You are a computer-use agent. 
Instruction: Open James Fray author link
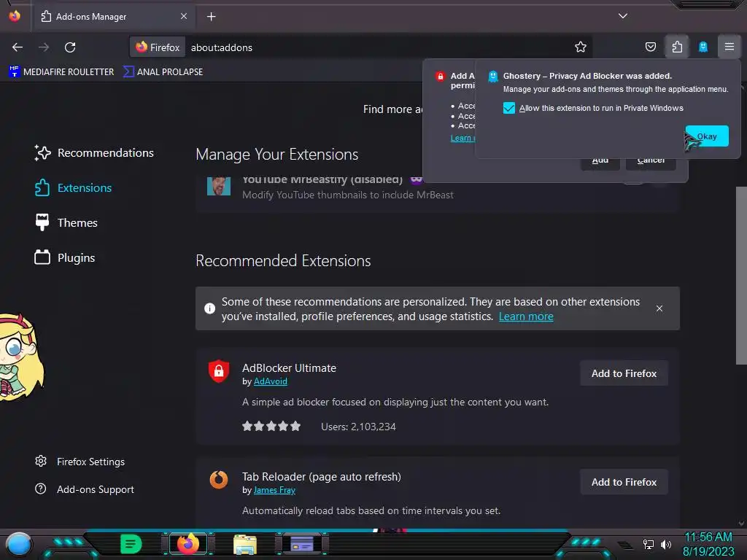point(274,490)
